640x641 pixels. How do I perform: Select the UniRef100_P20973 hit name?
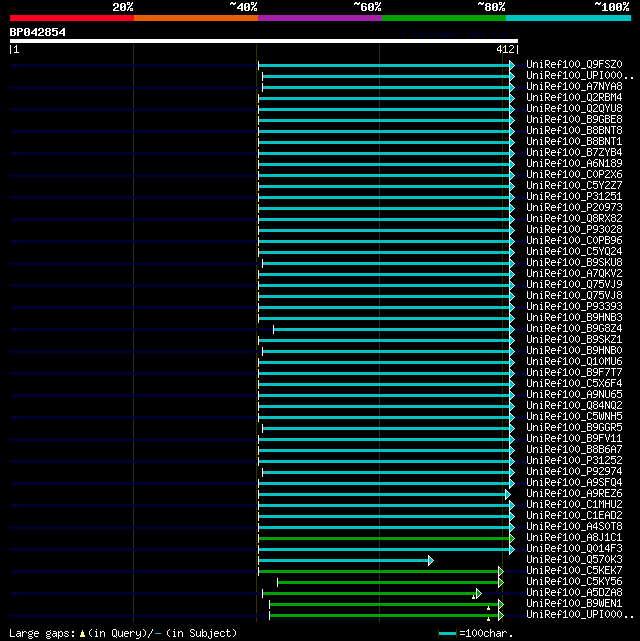pos(574,208)
